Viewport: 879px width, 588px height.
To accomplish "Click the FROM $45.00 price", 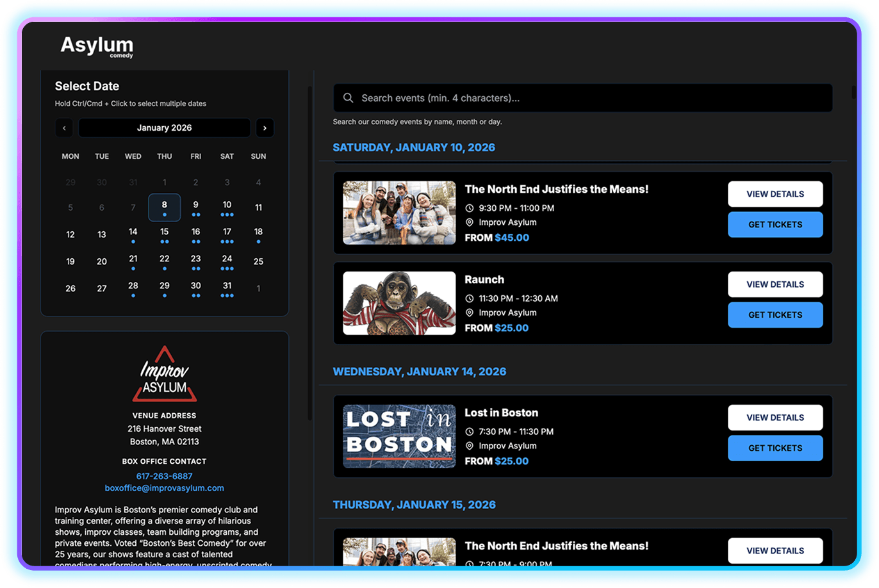I will click(x=497, y=238).
